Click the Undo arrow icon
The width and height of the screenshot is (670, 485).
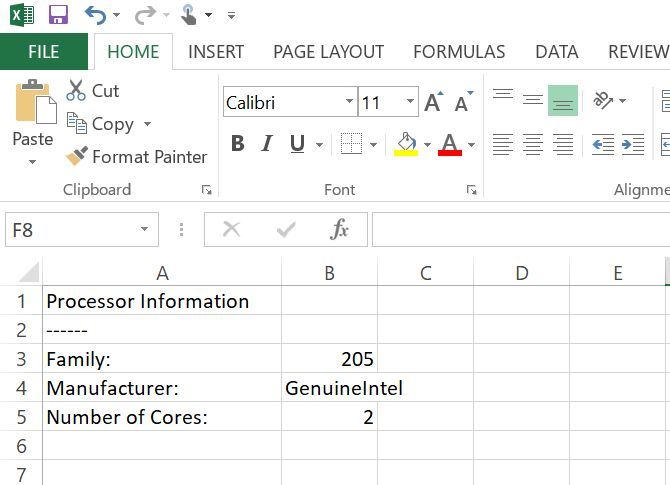point(95,15)
